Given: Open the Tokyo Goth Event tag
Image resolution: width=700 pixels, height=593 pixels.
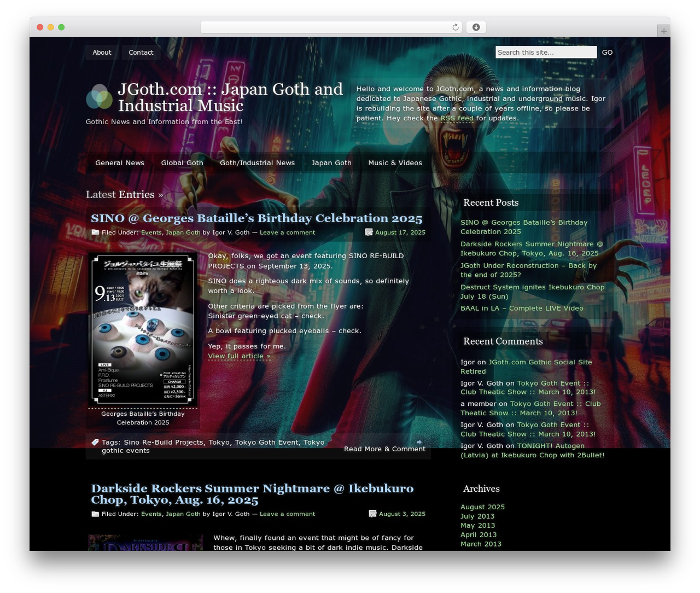Looking at the screenshot, I should (x=267, y=442).
